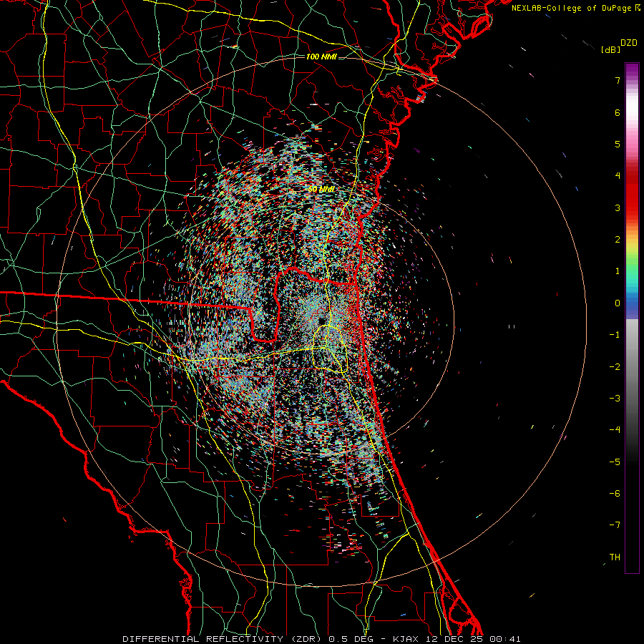Image resolution: width=644 pixels, height=644 pixels.
Task: Select the 5 value on the color scale
Action: tap(618, 144)
